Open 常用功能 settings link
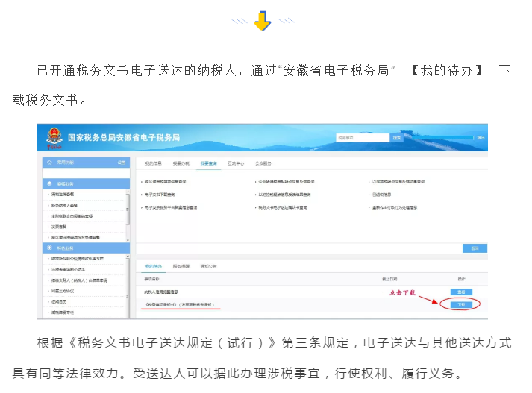 pyautogui.click(x=122, y=162)
